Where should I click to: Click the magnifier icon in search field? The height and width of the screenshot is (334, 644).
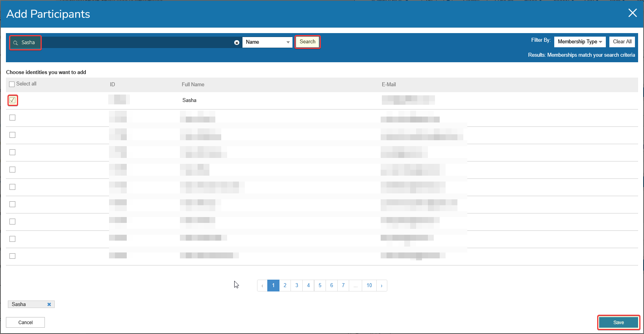pyautogui.click(x=16, y=43)
